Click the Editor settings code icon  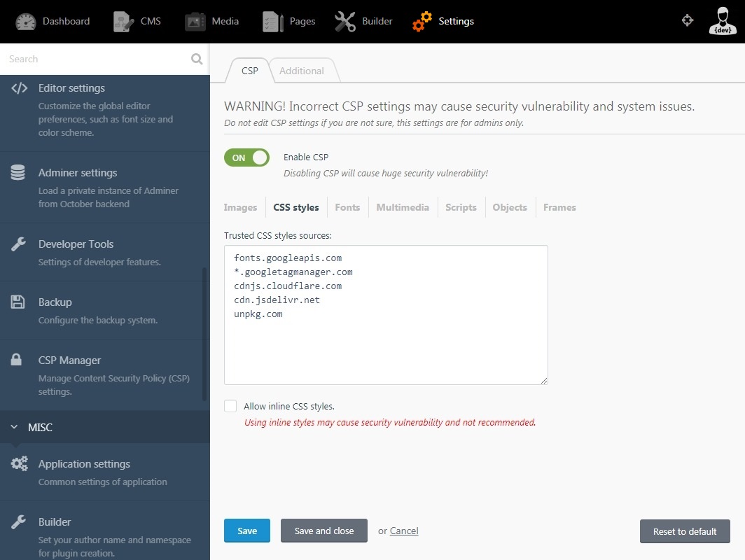[19, 88]
